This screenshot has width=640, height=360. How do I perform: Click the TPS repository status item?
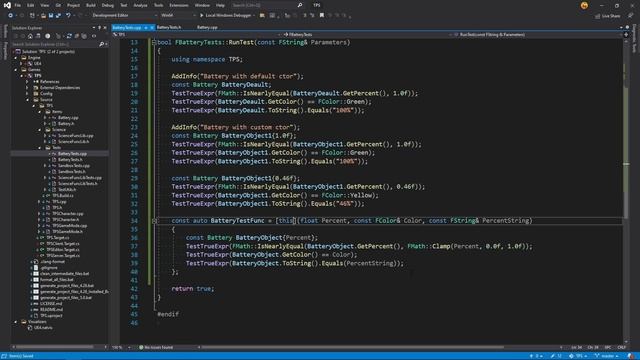coord(578,356)
